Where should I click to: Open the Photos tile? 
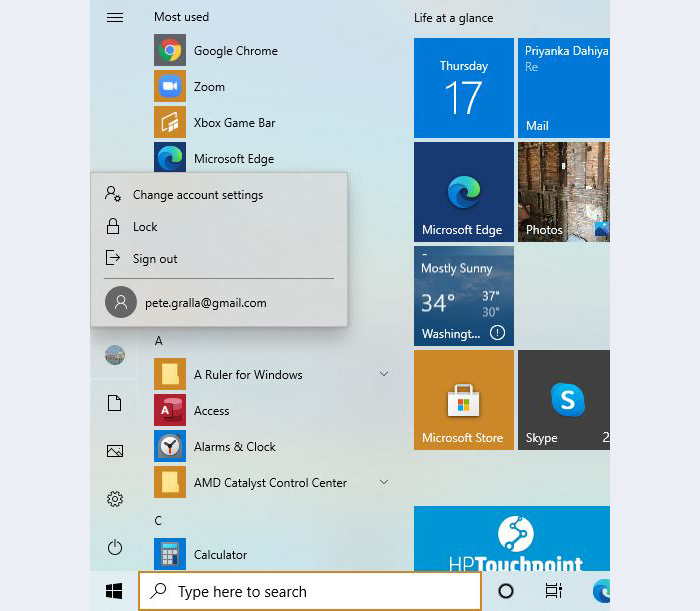pos(564,192)
